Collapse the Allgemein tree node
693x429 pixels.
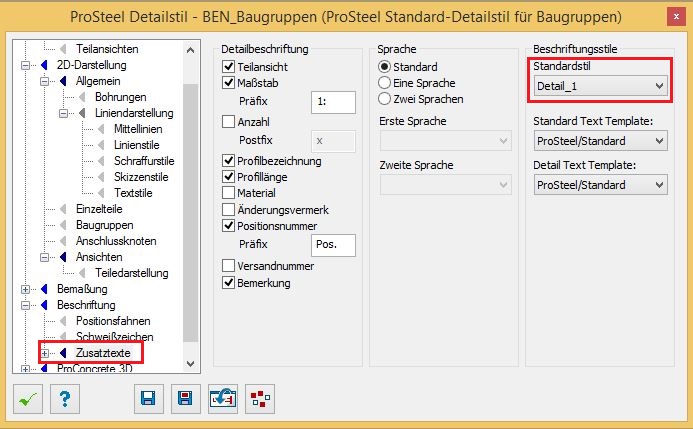pyautogui.click(x=45, y=81)
